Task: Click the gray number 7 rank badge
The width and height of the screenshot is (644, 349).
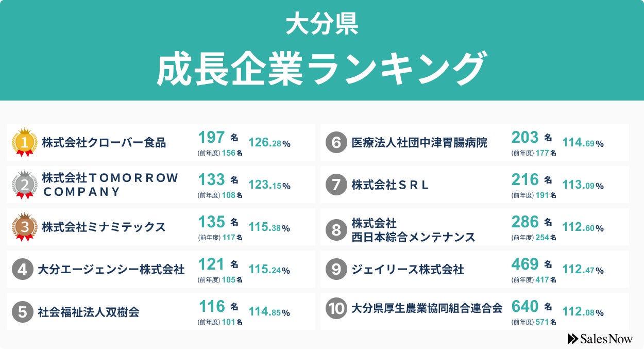Action: [336, 185]
